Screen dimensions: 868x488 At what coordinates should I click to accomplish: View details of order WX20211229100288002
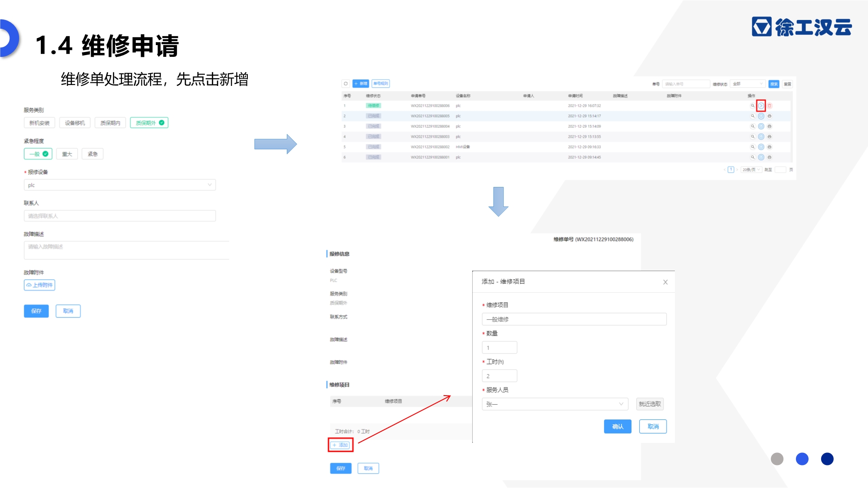point(753,147)
